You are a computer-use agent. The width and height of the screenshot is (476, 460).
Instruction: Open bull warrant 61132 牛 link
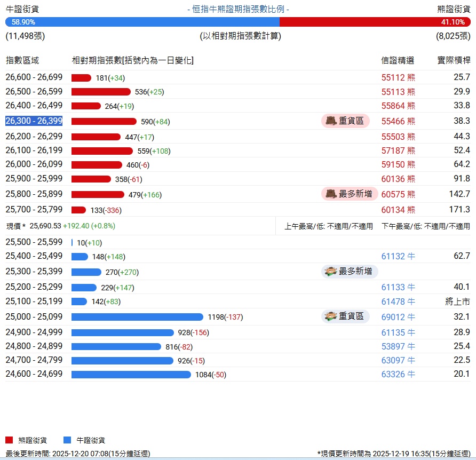(x=398, y=256)
